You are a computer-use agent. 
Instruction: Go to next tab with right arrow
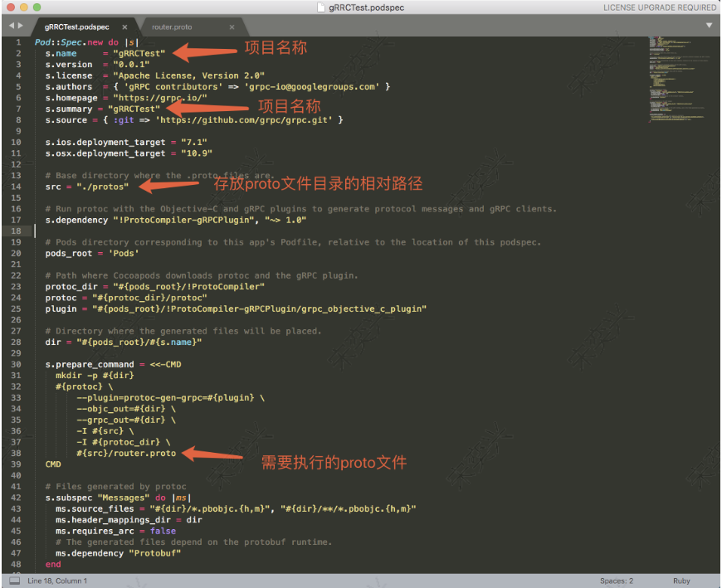pos(20,26)
